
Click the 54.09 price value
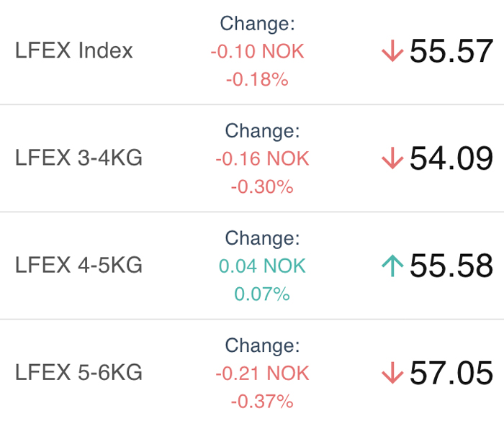[451, 158]
